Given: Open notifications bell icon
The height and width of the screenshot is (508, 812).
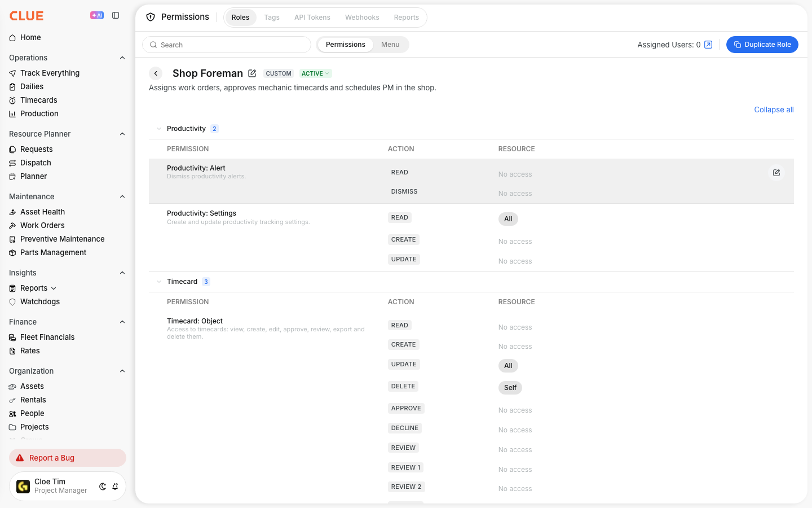Looking at the screenshot, I should coord(115,487).
